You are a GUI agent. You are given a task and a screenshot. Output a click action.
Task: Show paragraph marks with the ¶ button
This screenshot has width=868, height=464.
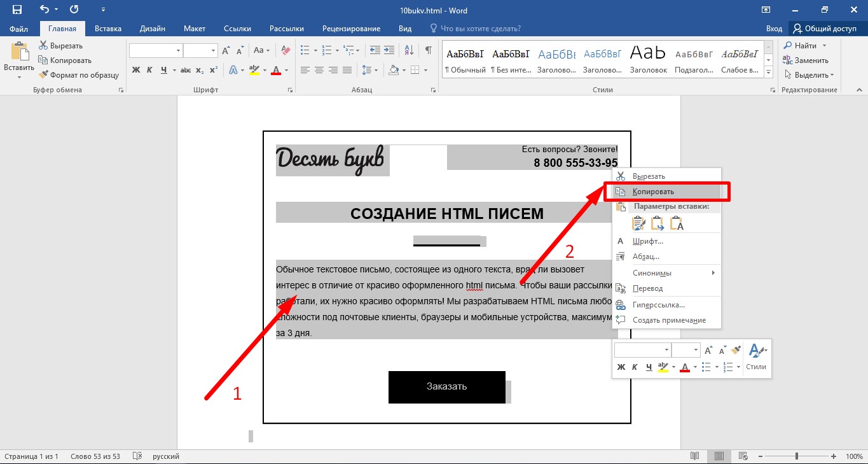[x=429, y=50]
